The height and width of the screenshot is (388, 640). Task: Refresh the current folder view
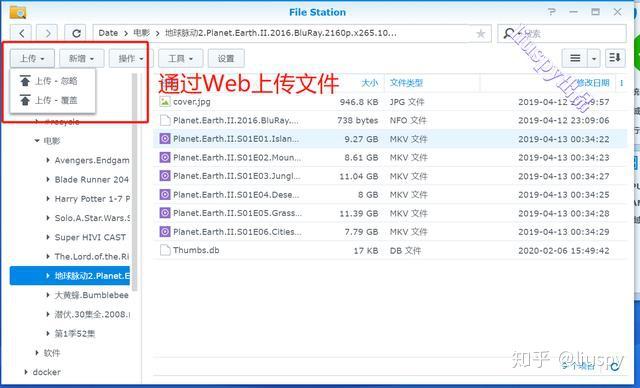click(x=76, y=33)
